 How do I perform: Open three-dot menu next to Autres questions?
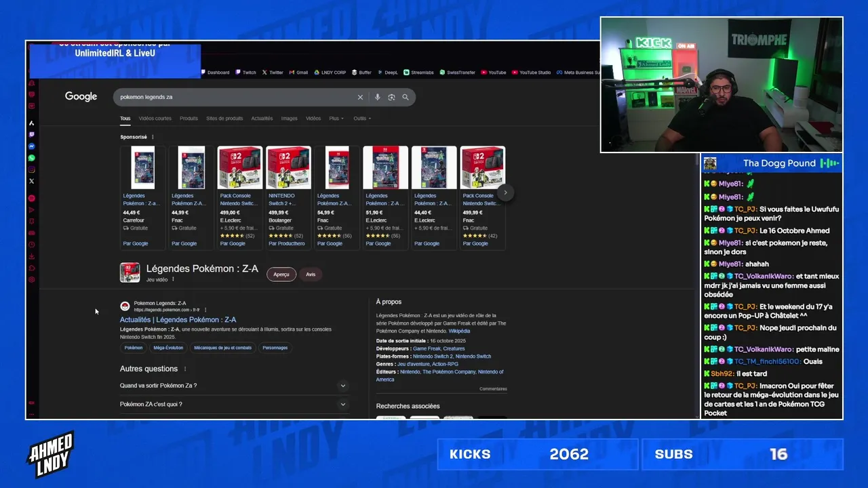(x=185, y=369)
